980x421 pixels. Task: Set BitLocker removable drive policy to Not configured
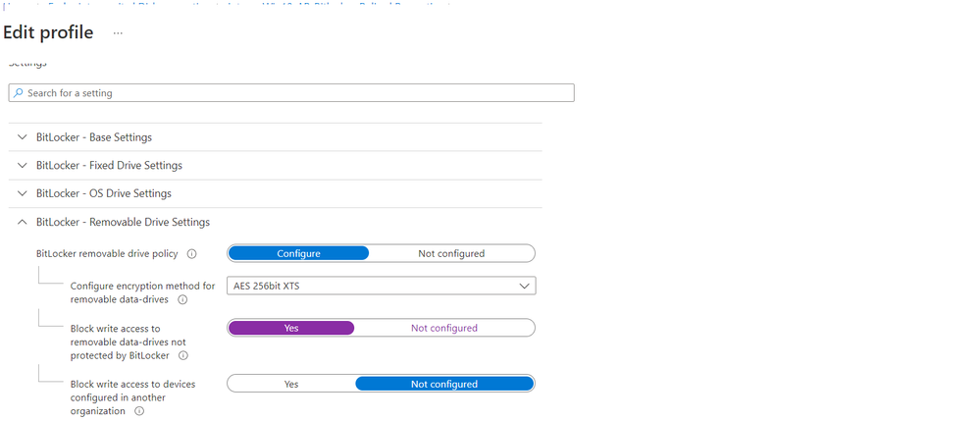(451, 253)
